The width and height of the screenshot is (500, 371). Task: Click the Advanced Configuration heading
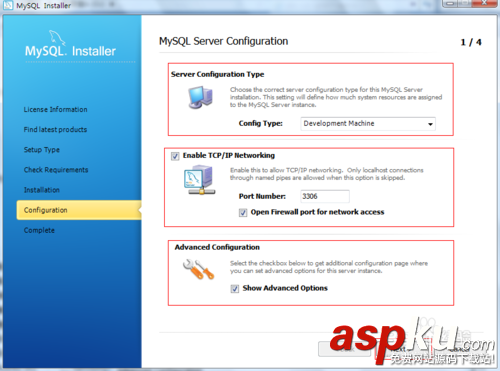click(217, 247)
